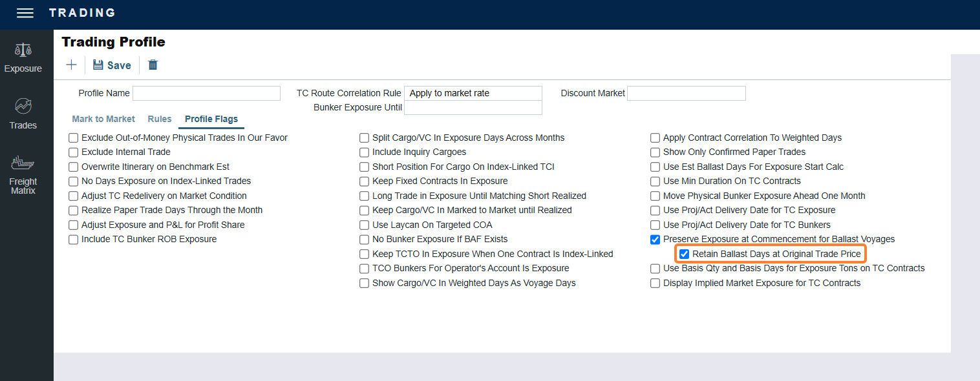The image size is (980, 381).
Task: Switch to Mark to Market tab
Action: tap(103, 119)
